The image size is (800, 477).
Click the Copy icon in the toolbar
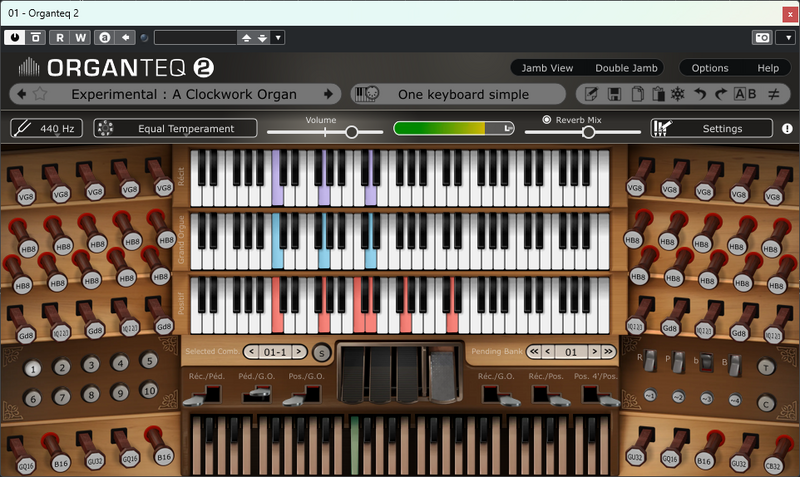click(637, 94)
